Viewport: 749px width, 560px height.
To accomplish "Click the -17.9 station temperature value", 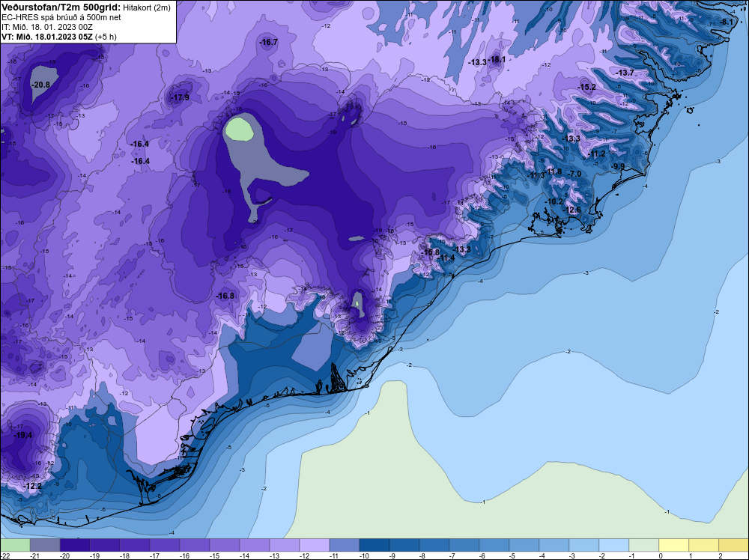I will tap(180, 97).
